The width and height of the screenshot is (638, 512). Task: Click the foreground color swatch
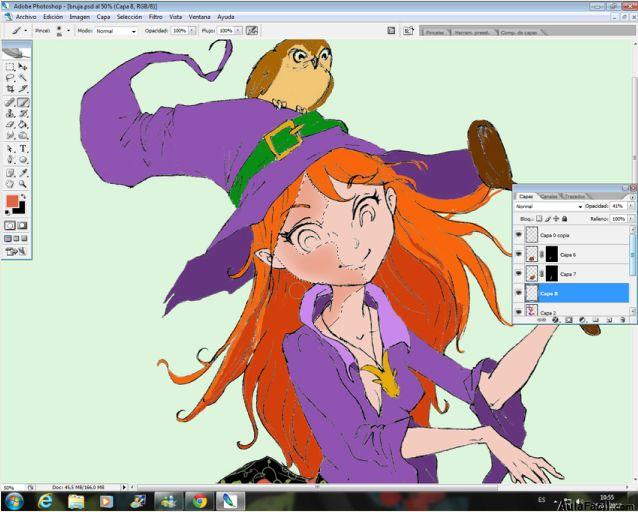pos(12,201)
